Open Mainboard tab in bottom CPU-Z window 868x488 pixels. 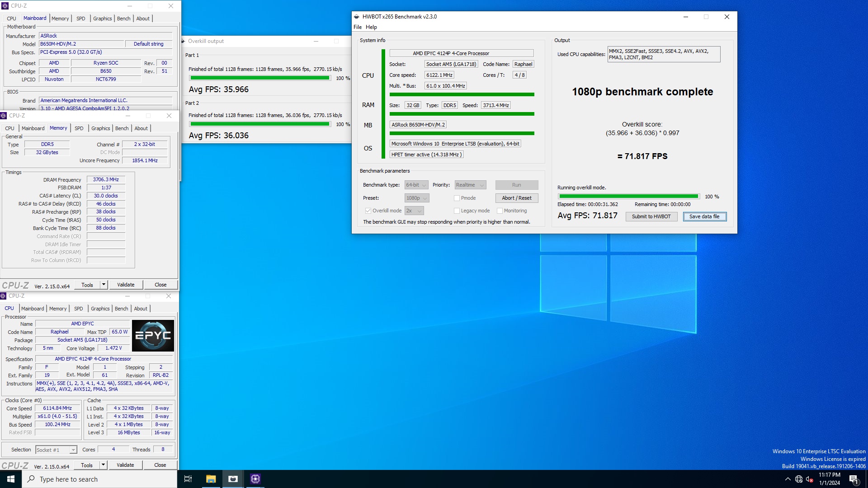(33, 309)
